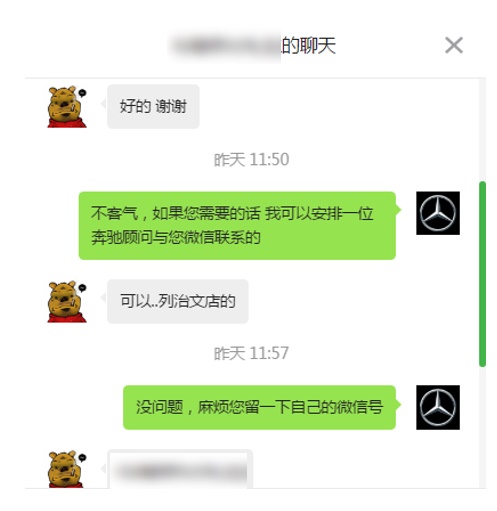Click the scrollbar track above the green thumb
This screenshot has height=511, width=497.
point(482,130)
